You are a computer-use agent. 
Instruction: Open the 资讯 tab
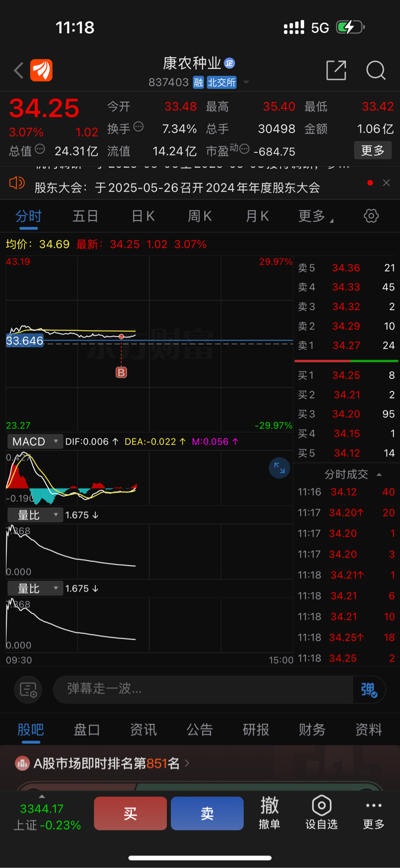coord(143,729)
